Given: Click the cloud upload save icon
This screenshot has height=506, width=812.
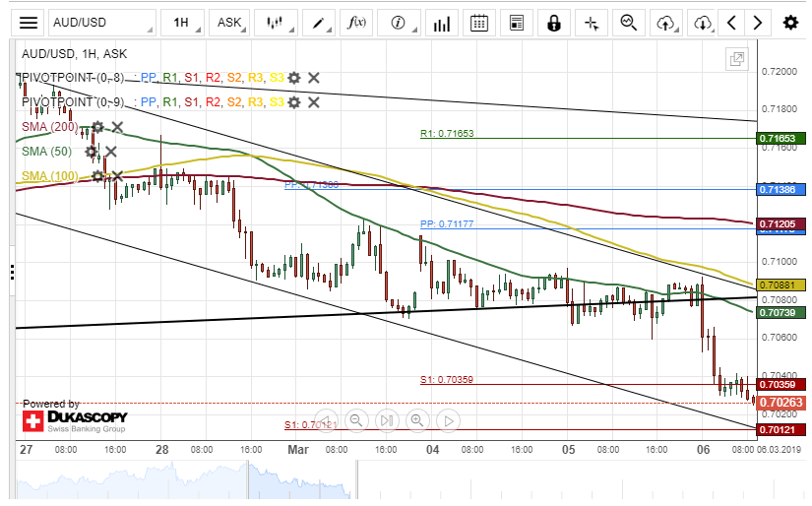Looking at the screenshot, I should coord(667,22).
